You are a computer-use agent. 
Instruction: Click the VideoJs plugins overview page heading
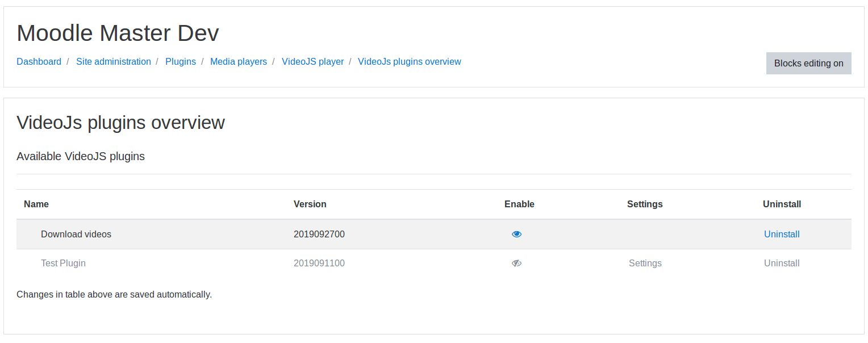point(120,122)
